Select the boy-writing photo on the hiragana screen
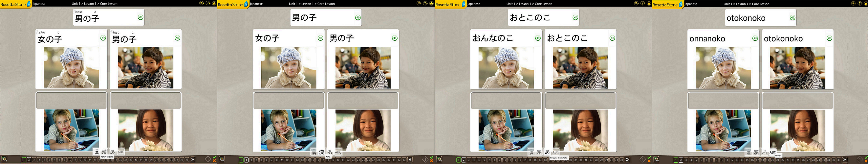The image size is (868, 164). coord(506,130)
